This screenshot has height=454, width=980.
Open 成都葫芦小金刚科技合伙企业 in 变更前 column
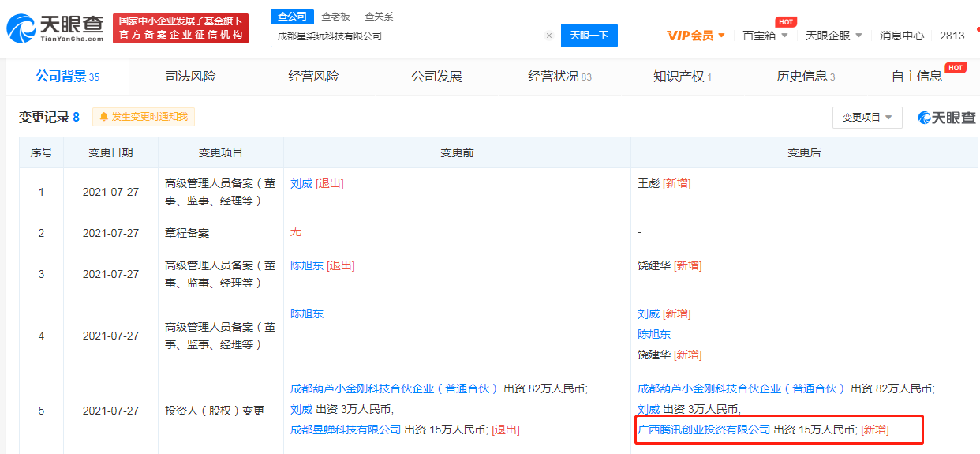(395, 388)
